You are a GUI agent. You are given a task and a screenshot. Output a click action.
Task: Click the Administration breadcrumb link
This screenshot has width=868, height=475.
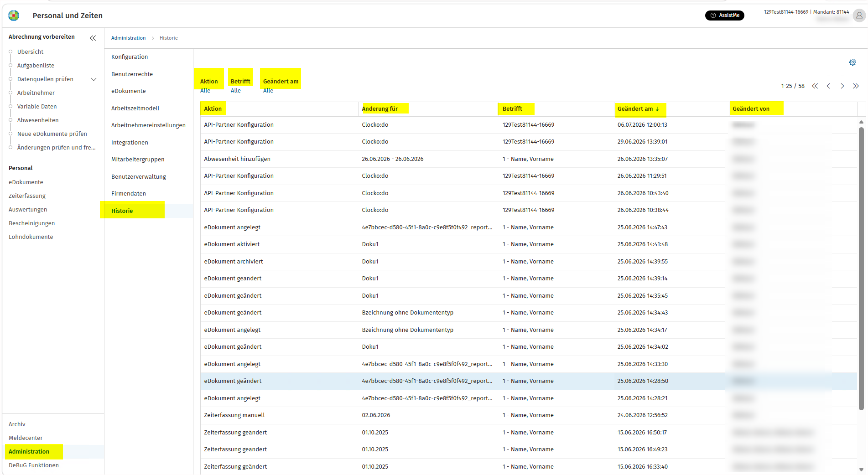point(129,38)
